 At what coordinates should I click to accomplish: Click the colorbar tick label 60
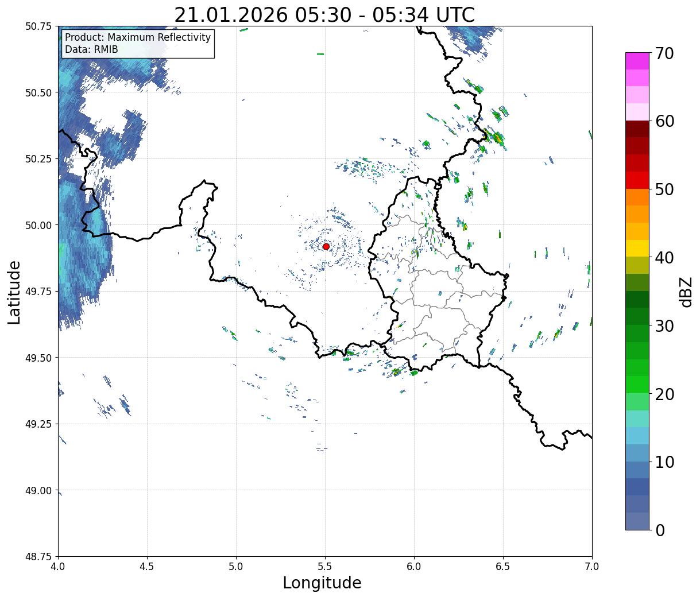664,121
